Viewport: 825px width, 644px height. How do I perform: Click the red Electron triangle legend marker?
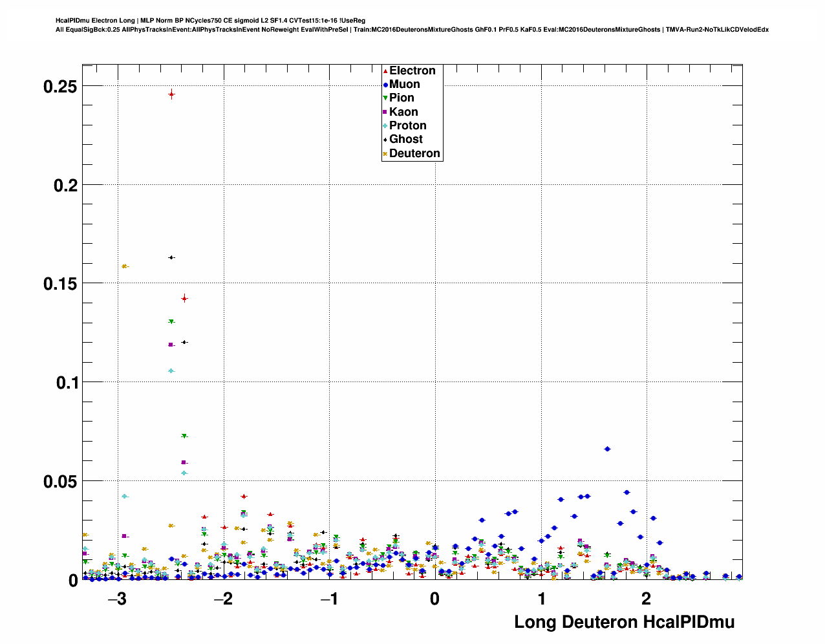tap(385, 70)
